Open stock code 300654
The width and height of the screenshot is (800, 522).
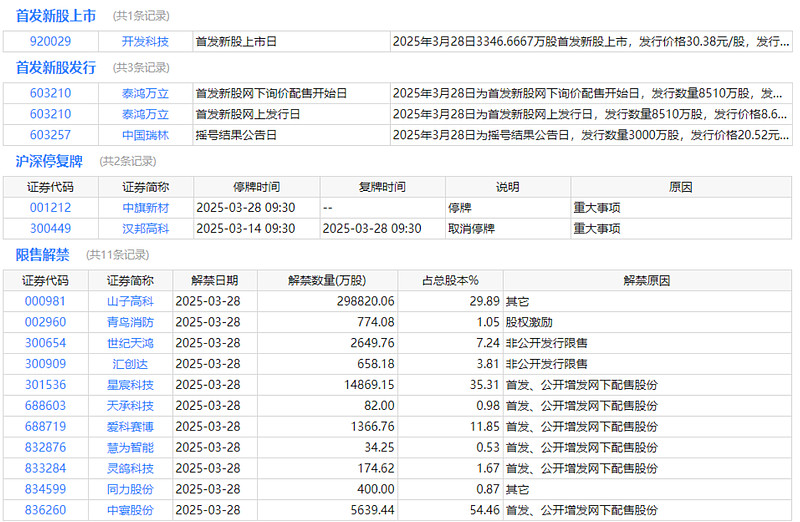45,343
